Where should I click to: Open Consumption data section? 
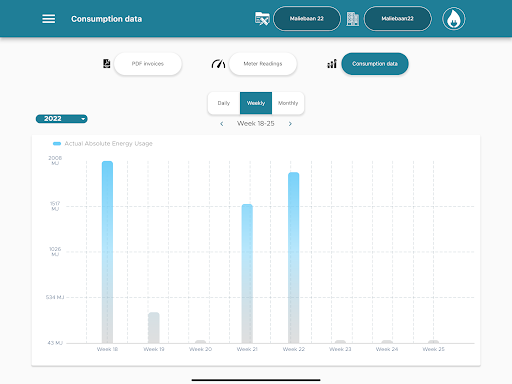[x=375, y=64]
